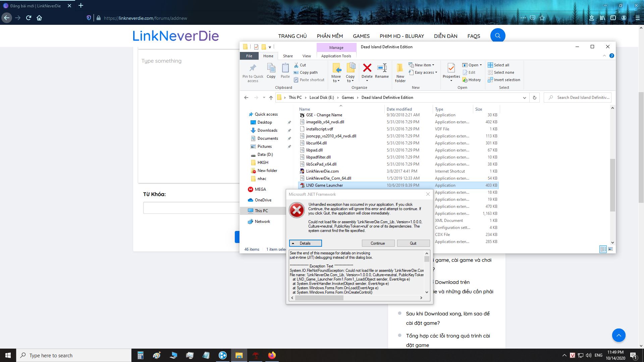Expand the address bar history dropdown
This screenshot has height=362, width=644.
pos(524,98)
